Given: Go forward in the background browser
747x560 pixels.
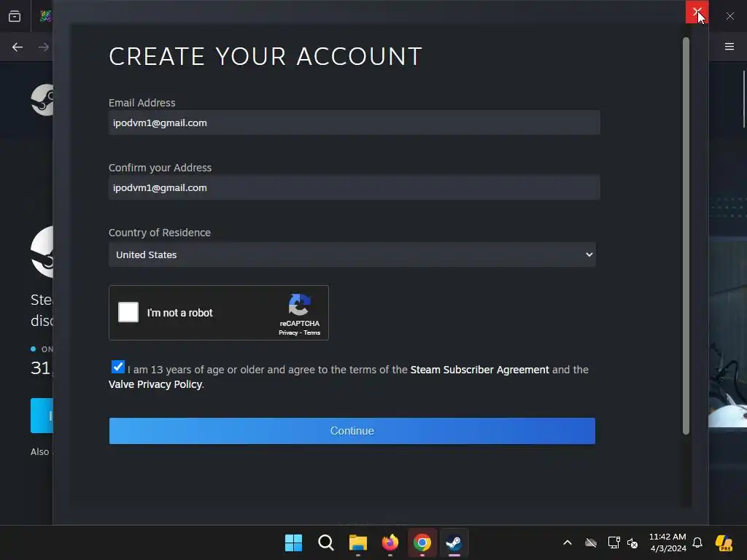Looking at the screenshot, I should (43, 47).
